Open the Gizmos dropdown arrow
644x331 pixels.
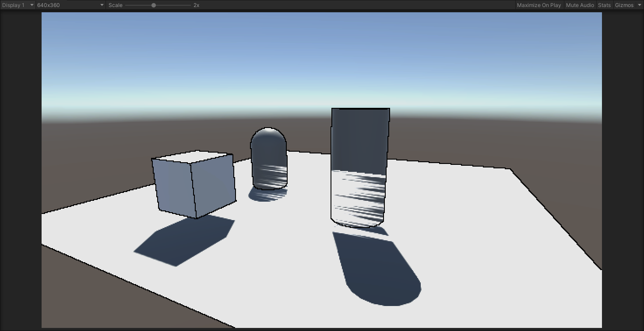click(639, 5)
